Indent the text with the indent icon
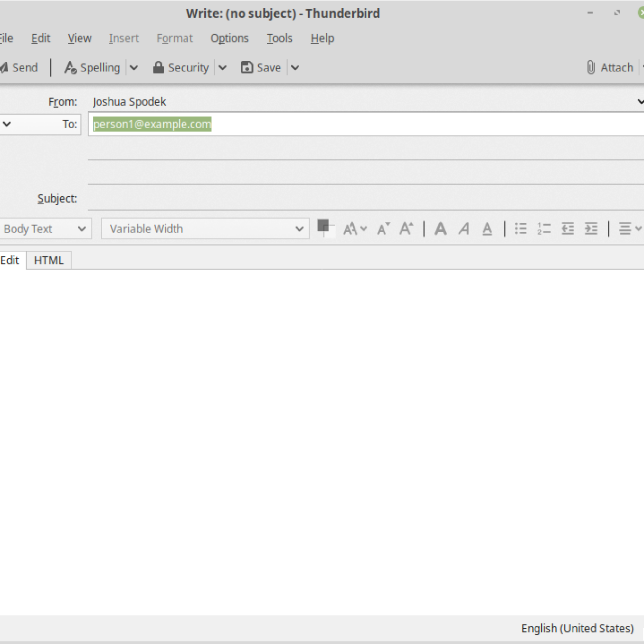Viewport: 644px width, 644px height. pos(591,229)
